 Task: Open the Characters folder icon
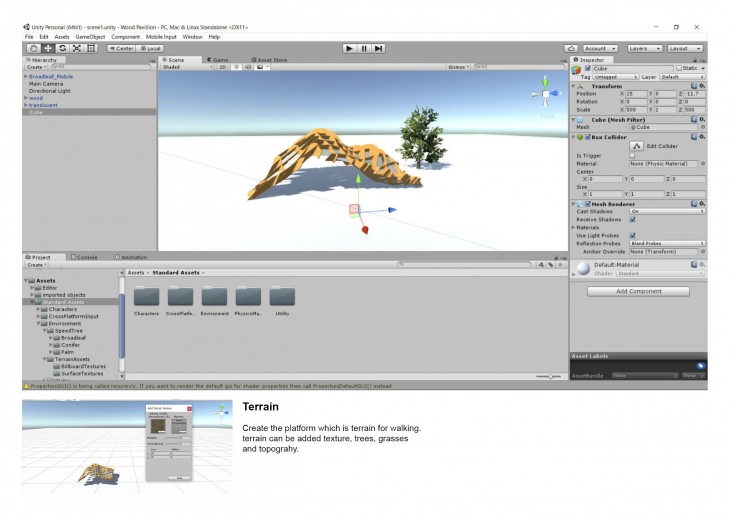click(147, 296)
